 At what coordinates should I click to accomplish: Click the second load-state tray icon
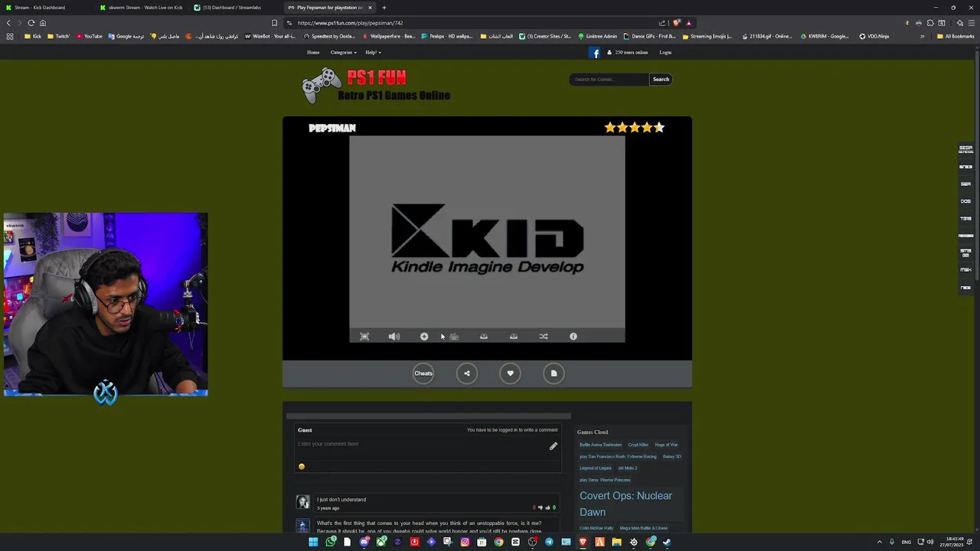(x=514, y=337)
